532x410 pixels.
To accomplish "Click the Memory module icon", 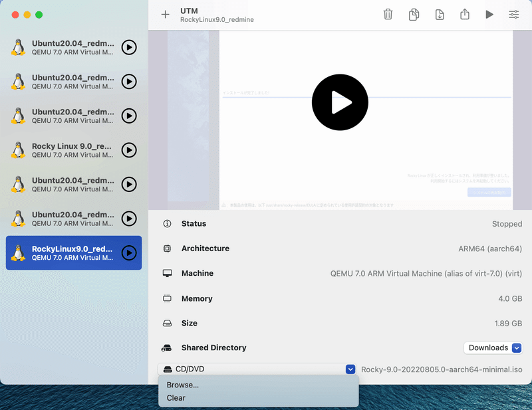I will pos(168,298).
